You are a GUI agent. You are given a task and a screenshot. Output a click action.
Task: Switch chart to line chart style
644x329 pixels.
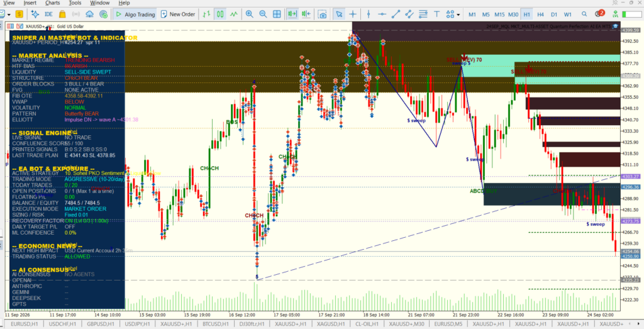pos(234,14)
